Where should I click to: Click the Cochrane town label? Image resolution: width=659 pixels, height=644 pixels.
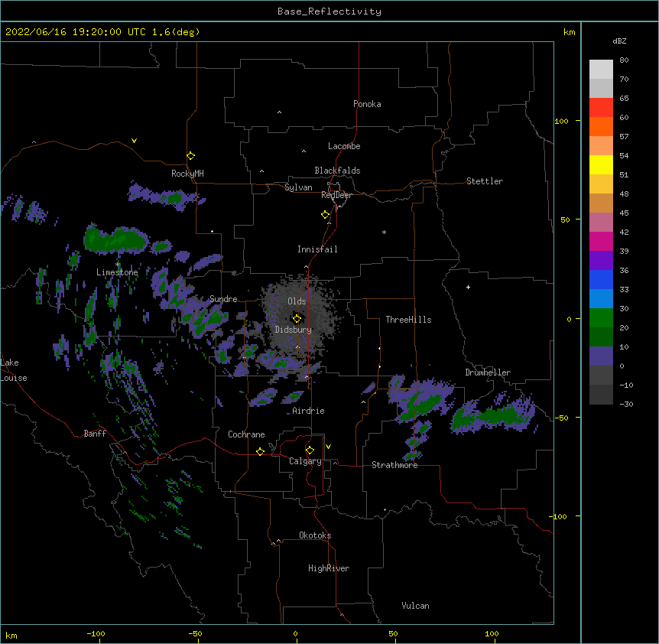tap(246, 434)
